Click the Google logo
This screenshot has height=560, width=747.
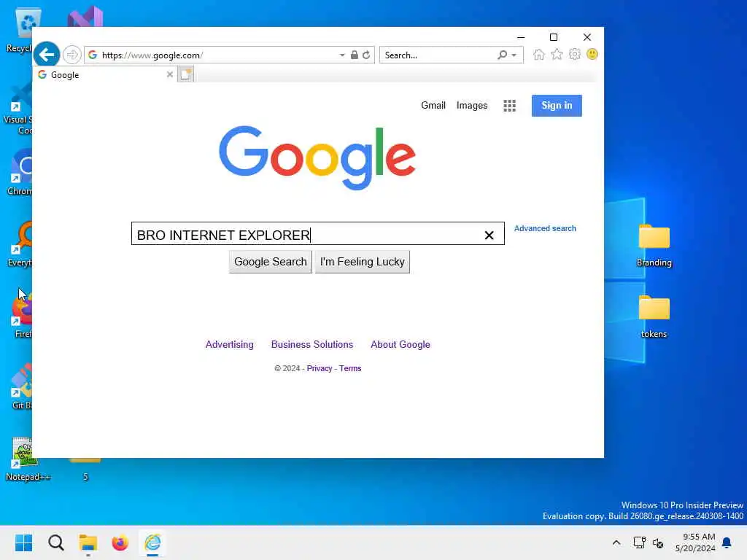[317, 158]
